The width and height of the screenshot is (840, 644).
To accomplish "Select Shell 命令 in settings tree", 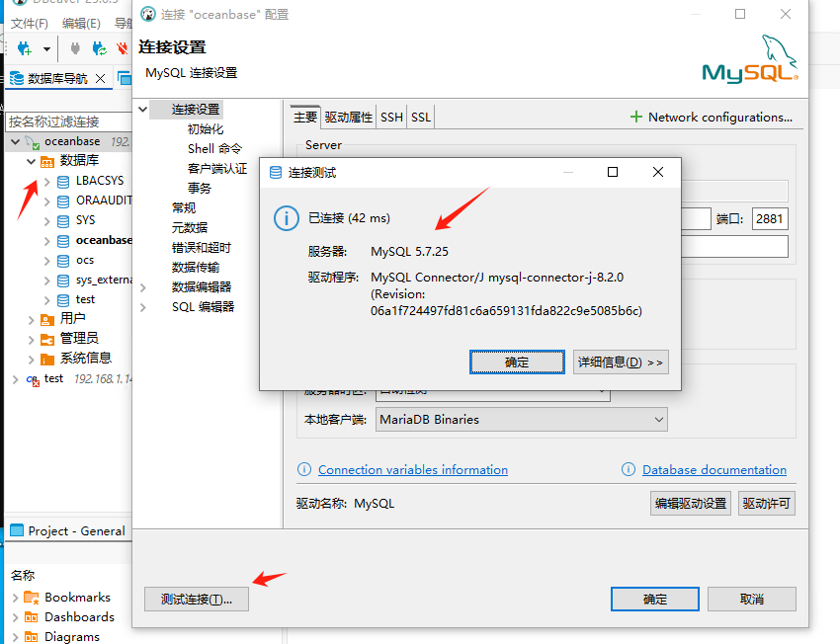I will [x=214, y=149].
